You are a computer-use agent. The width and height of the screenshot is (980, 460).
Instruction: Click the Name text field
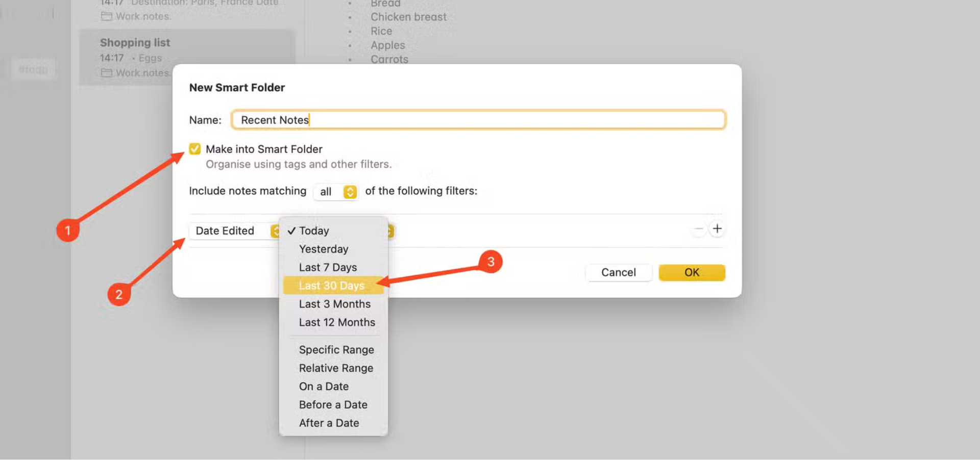[x=478, y=120]
